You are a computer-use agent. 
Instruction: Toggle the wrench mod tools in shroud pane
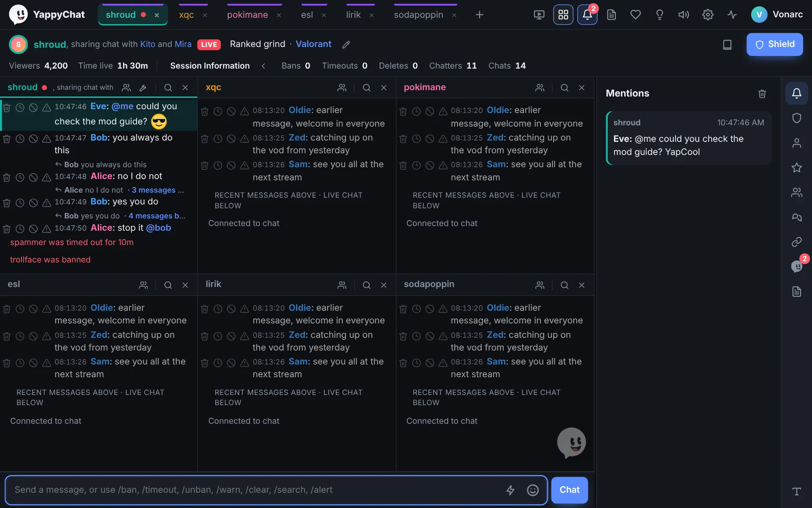(x=143, y=88)
